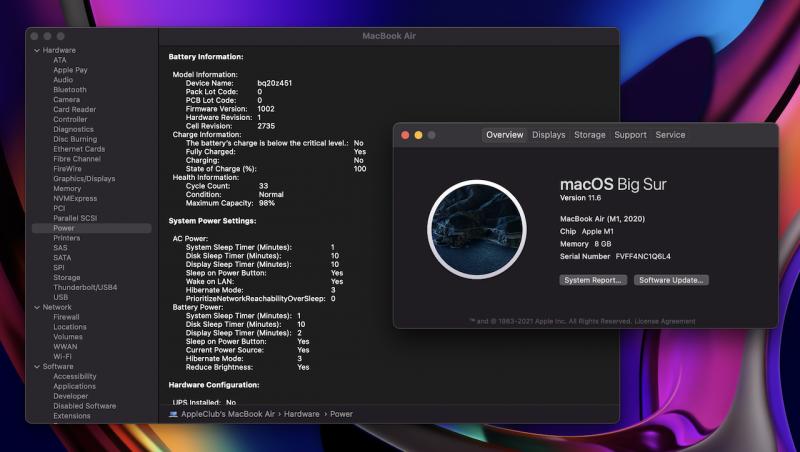Switch to the Displays tab
This screenshot has height=452, width=800.
pos(548,135)
